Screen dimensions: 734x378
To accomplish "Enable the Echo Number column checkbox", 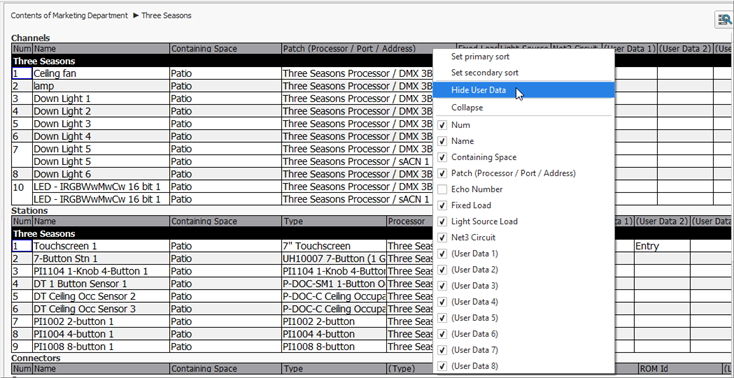I will (x=442, y=189).
